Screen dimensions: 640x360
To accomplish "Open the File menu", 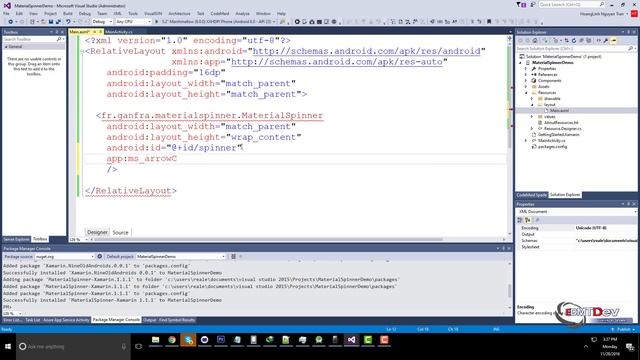I will [x=6, y=13].
